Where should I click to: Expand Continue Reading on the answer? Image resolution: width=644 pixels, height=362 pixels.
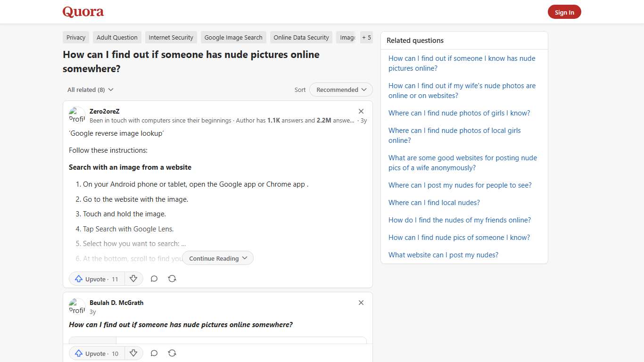[x=217, y=258]
